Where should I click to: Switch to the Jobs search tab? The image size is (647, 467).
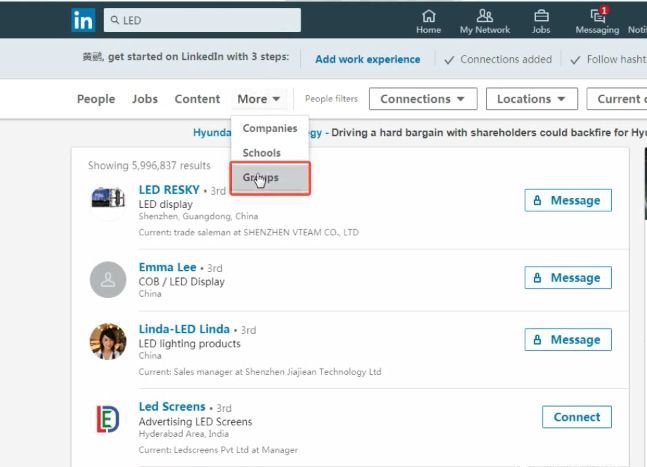145,99
